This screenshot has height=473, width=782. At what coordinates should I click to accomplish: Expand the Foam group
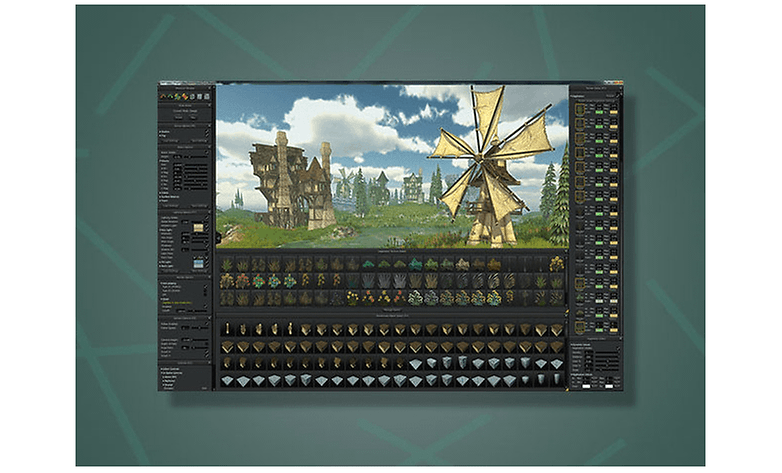coord(164,201)
